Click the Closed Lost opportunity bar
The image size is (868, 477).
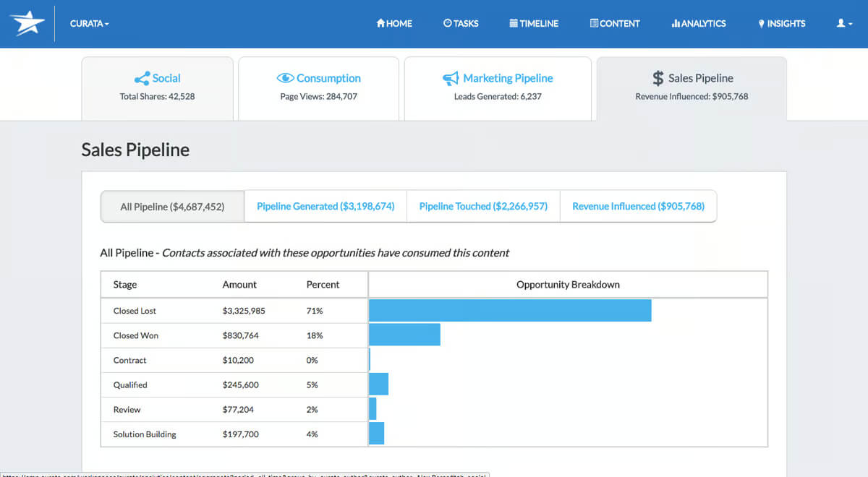(x=510, y=311)
